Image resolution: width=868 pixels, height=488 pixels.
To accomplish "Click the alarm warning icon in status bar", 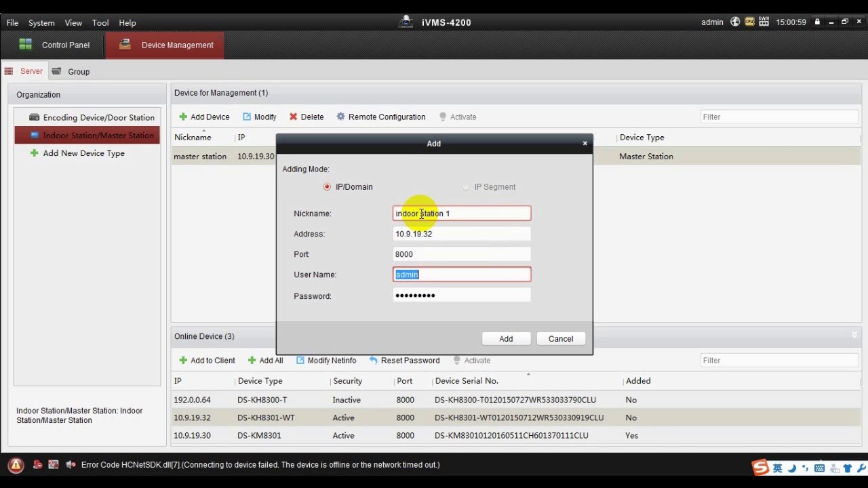I will pos(16,465).
